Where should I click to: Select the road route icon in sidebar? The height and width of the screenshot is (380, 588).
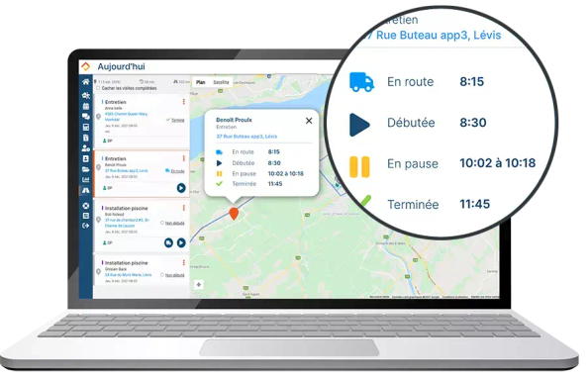point(86,190)
